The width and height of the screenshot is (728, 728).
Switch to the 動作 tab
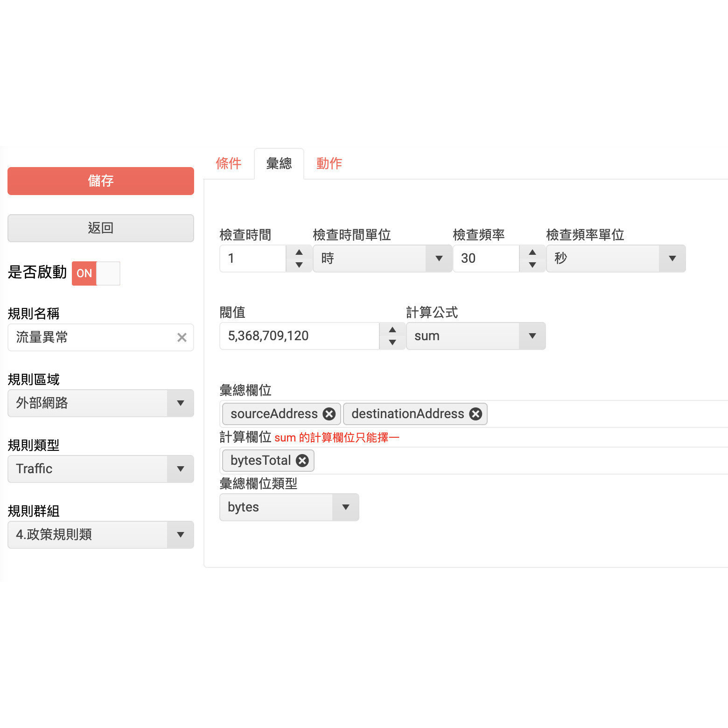coord(329,163)
